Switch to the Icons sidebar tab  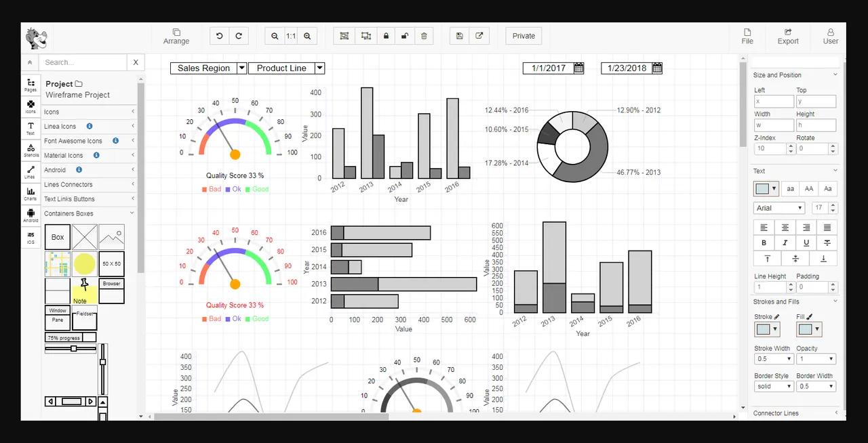coord(31,107)
